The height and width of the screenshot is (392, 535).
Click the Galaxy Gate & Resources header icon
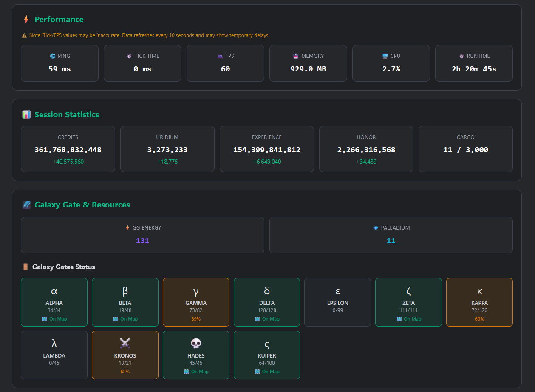(x=26, y=205)
